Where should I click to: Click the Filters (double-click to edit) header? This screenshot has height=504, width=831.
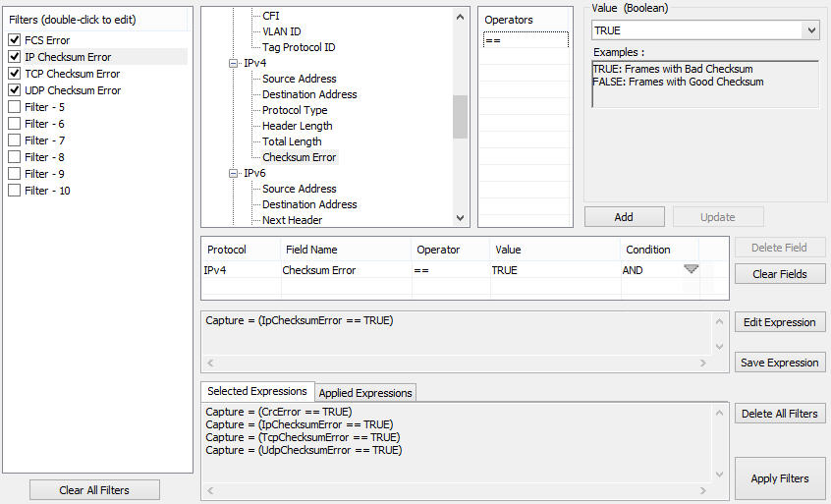(95, 20)
